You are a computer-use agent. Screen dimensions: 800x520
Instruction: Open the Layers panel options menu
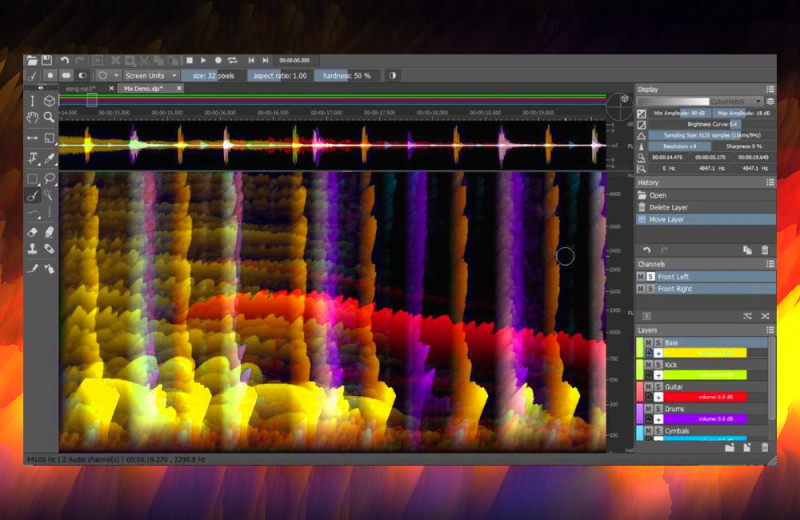[x=770, y=329]
